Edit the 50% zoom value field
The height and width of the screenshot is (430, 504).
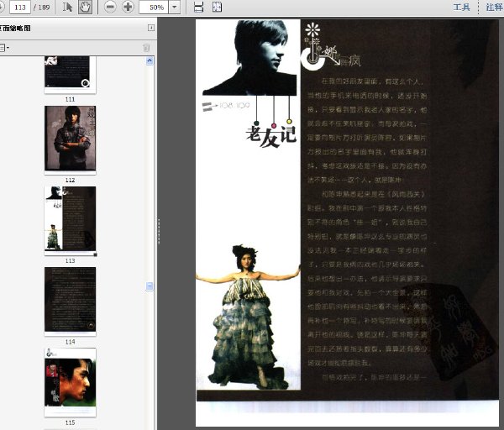(154, 7)
